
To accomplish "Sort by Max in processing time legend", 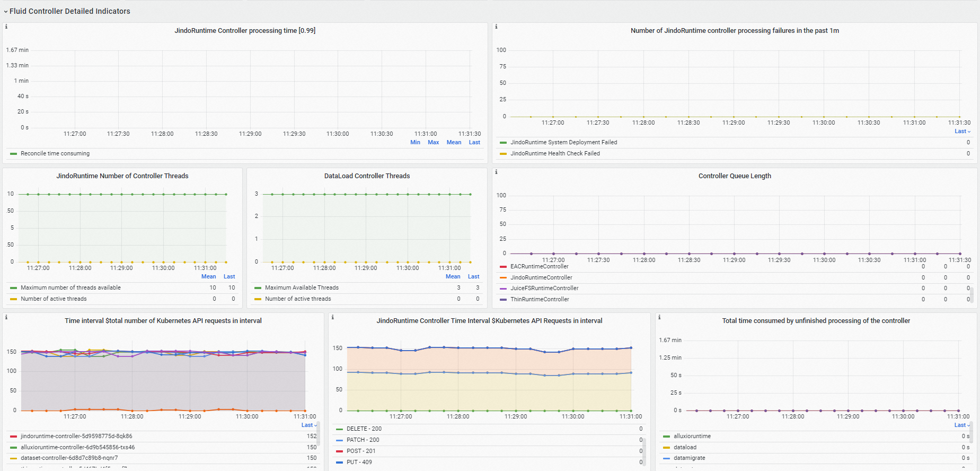I will [433, 142].
